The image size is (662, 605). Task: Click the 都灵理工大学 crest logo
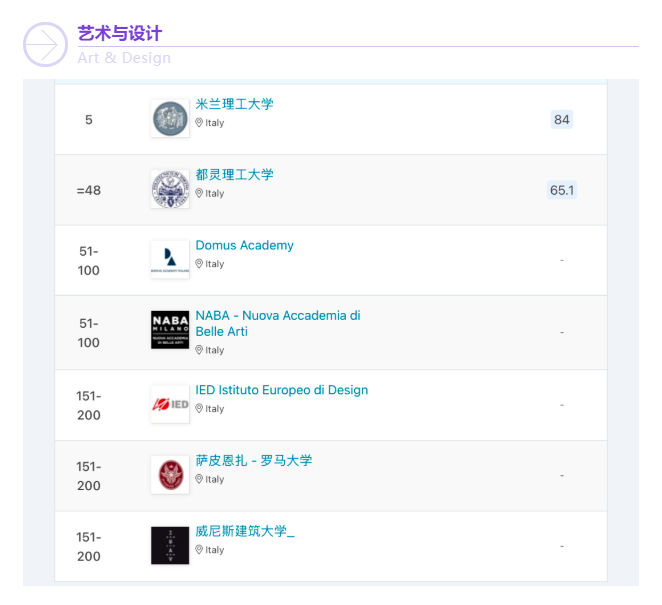[x=170, y=189]
